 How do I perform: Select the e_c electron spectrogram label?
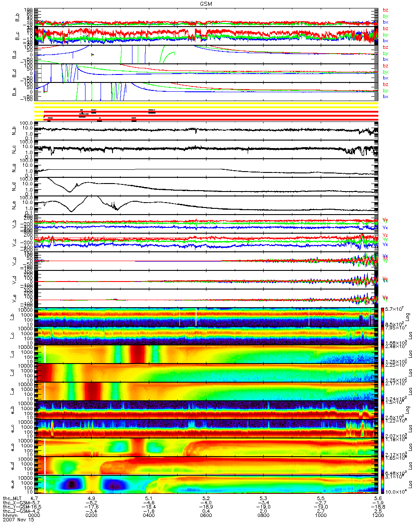[12, 429]
